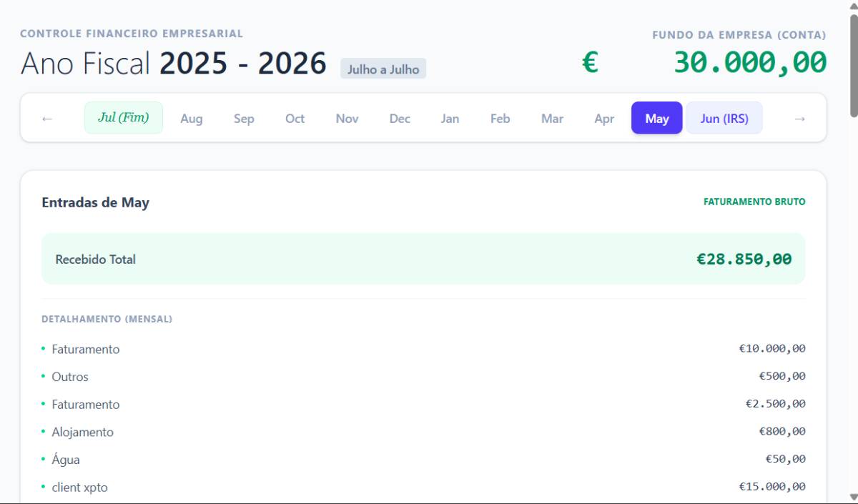The image size is (858, 504).
Task: Choose the Feb month tab
Action: [x=500, y=119]
